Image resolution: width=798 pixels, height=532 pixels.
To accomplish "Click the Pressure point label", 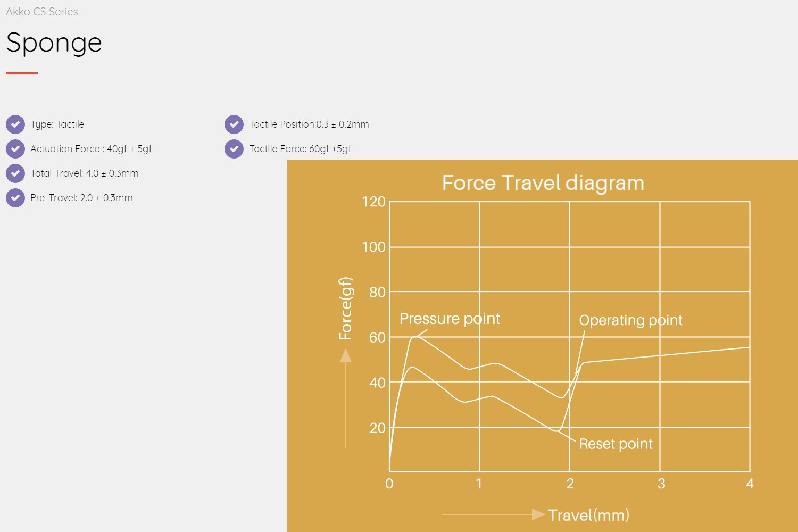I will point(450,319).
